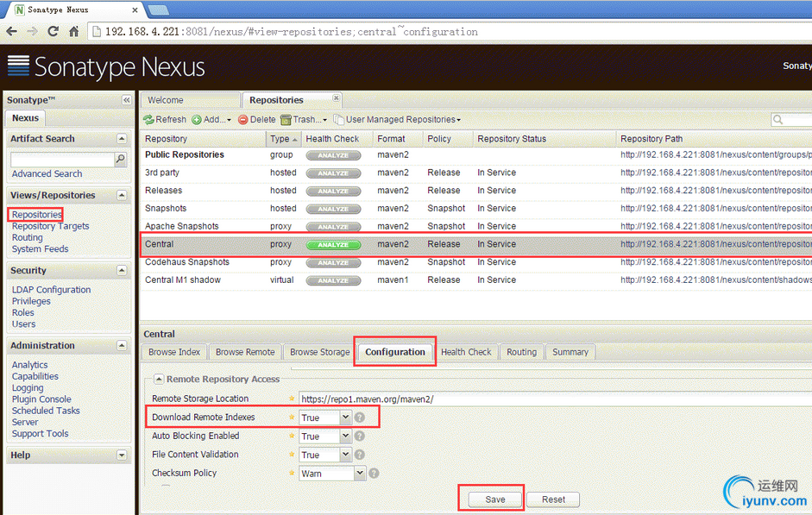Click ANALYZE for Snapshots row
The height and width of the screenshot is (515, 812).
333,209
